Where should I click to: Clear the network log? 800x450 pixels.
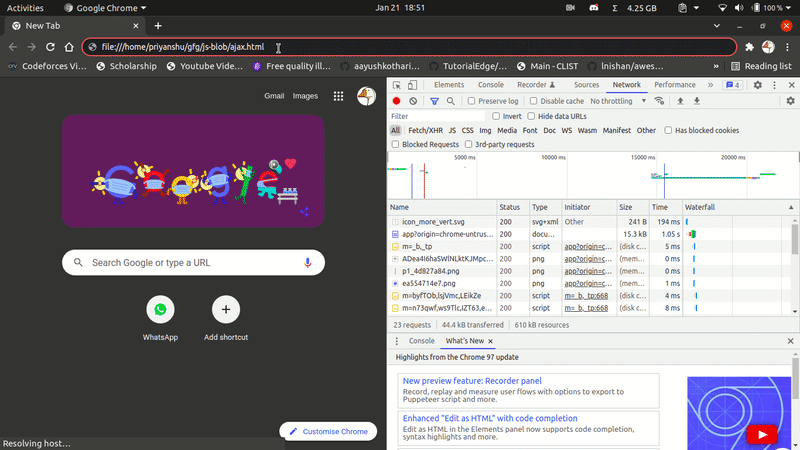pos(413,101)
